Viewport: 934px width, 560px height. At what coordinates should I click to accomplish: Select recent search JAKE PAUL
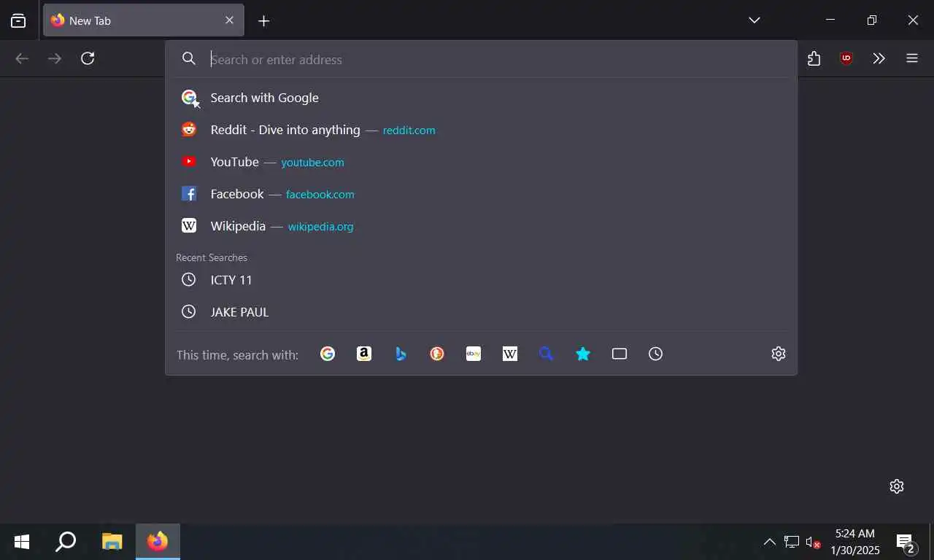(482, 312)
